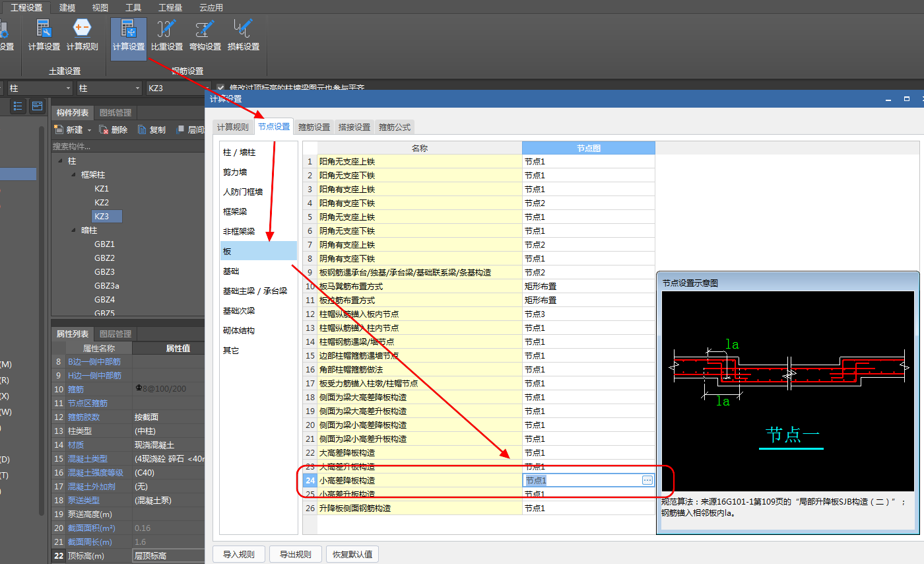This screenshot has height=564, width=924.
Task: Open the 箍筋设置 tab in the dialog
Action: click(x=314, y=127)
